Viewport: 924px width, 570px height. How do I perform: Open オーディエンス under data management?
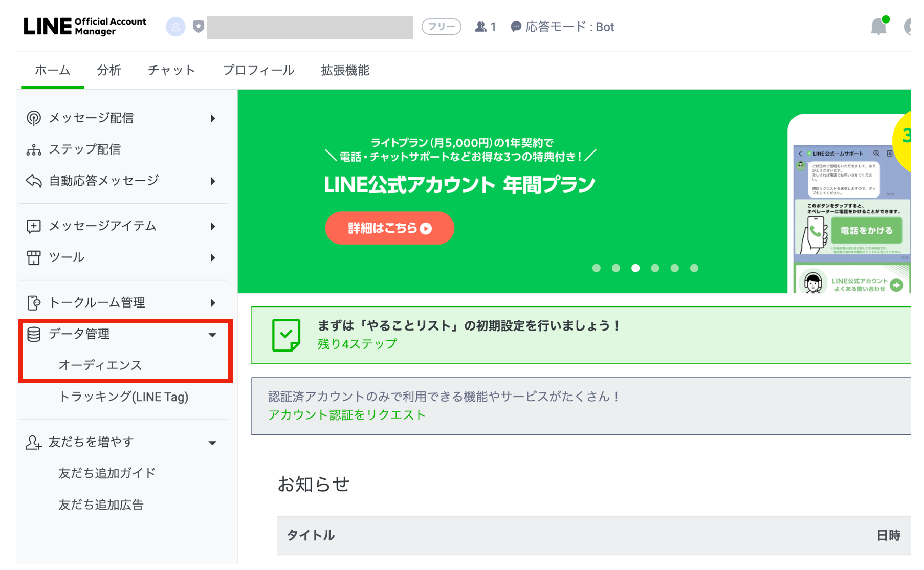(x=100, y=365)
